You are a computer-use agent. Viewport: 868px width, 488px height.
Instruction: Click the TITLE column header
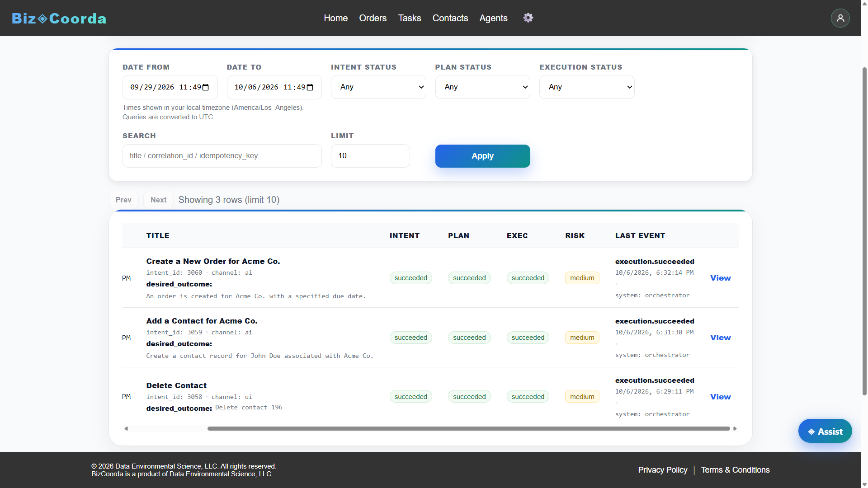tap(158, 236)
